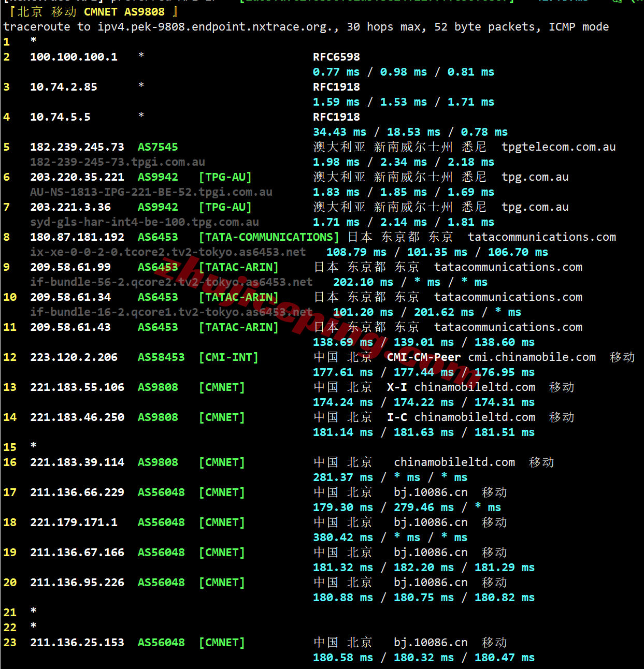Click cmi.chinamobile.com domain
The width and height of the screenshot is (644, 669).
pos(532,357)
